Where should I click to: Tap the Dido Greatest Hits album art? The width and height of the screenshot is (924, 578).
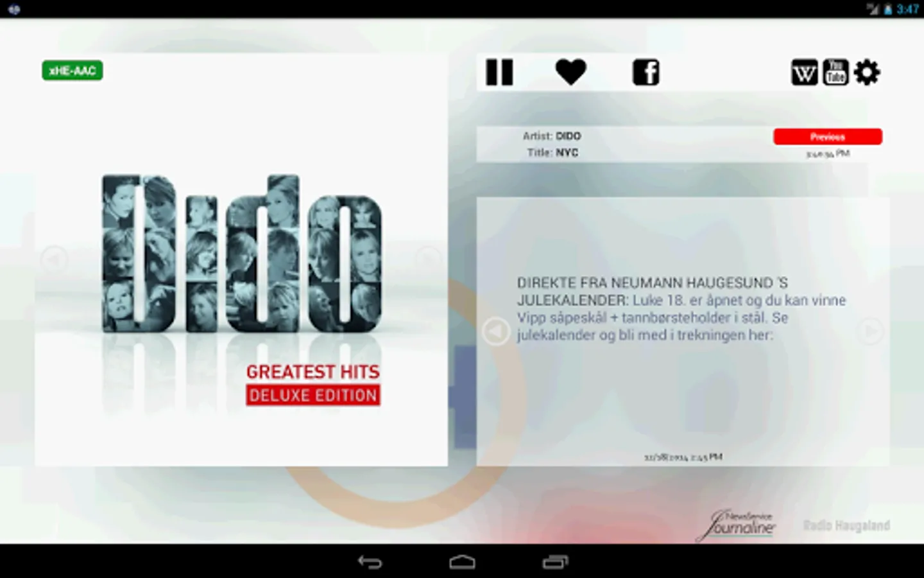241,259
